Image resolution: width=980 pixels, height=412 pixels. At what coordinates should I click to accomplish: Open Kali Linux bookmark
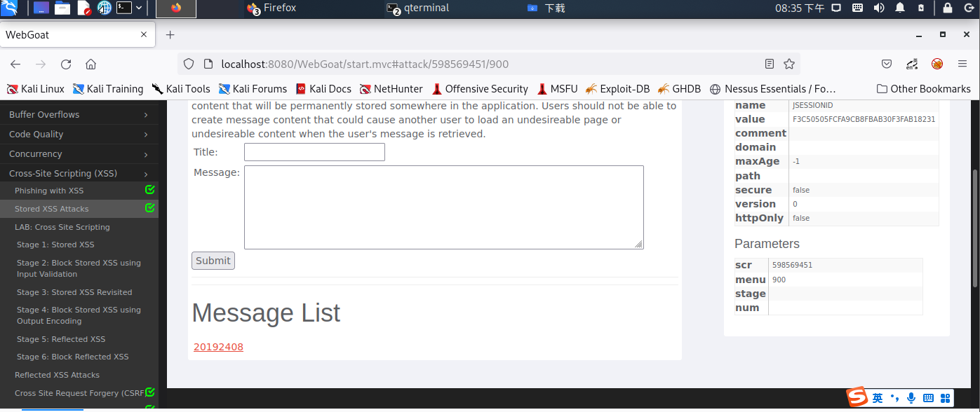coord(35,89)
